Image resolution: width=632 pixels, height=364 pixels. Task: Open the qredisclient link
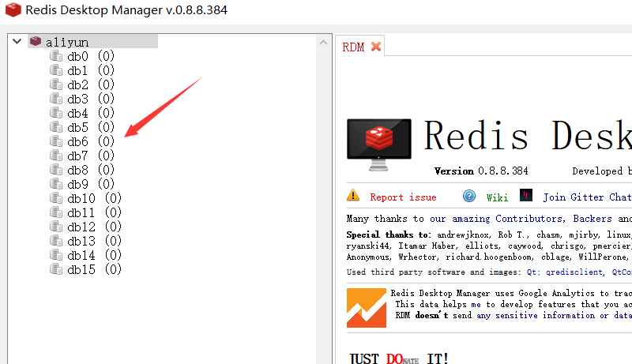[574, 272]
